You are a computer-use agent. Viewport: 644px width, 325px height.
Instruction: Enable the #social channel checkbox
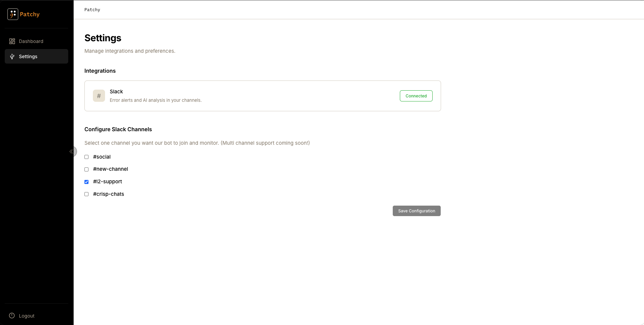click(x=86, y=157)
